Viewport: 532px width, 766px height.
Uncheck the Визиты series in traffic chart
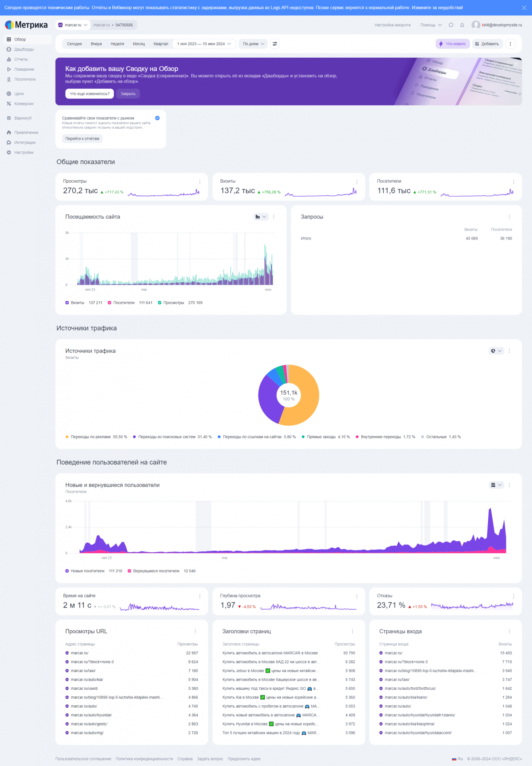(x=67, y=303)
